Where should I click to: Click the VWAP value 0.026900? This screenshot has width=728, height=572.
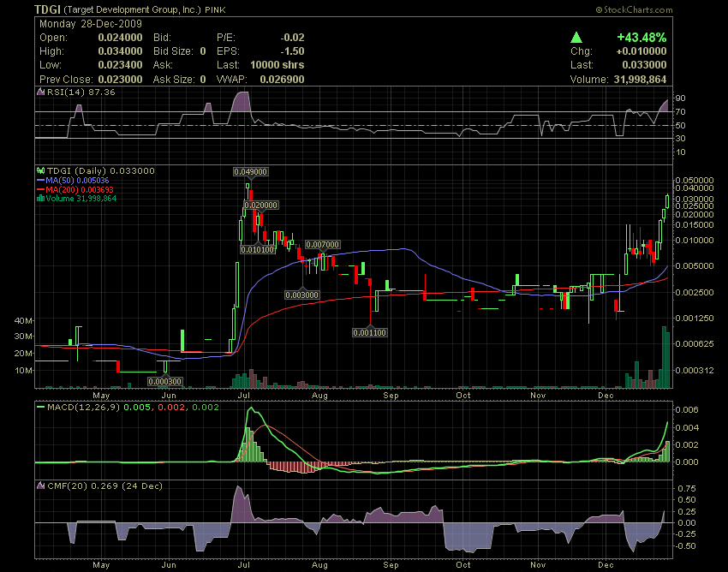(x=283, y=80)
